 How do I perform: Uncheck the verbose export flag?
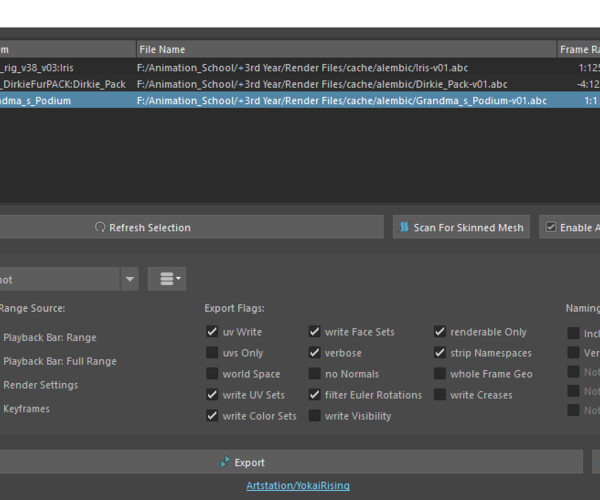[314, 353]
